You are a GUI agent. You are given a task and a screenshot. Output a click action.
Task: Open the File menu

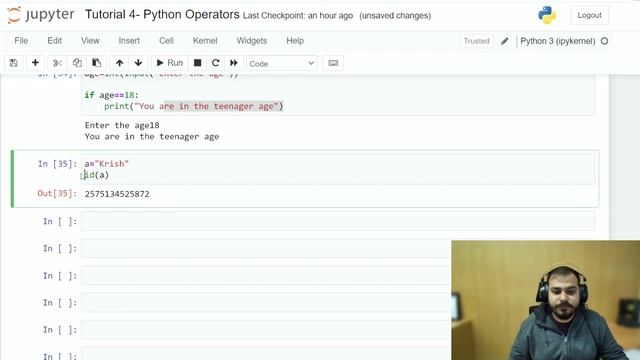pos(21,41)
